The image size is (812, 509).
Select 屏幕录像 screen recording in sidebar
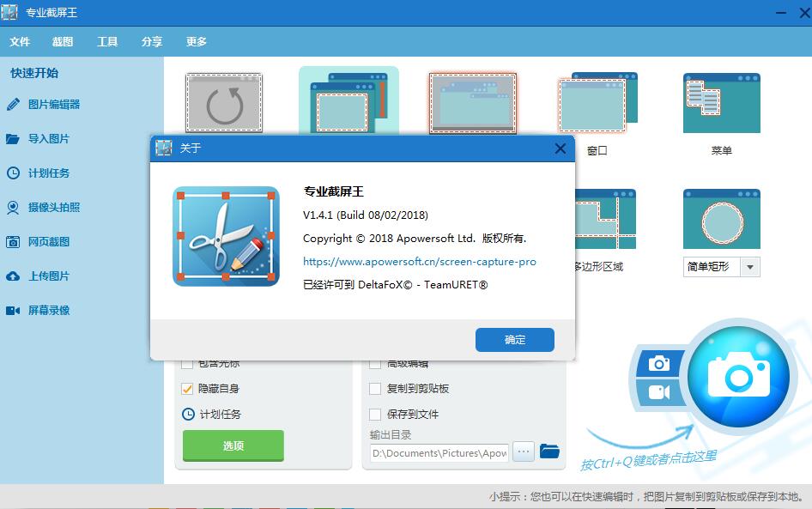click(x=49, y=310)
